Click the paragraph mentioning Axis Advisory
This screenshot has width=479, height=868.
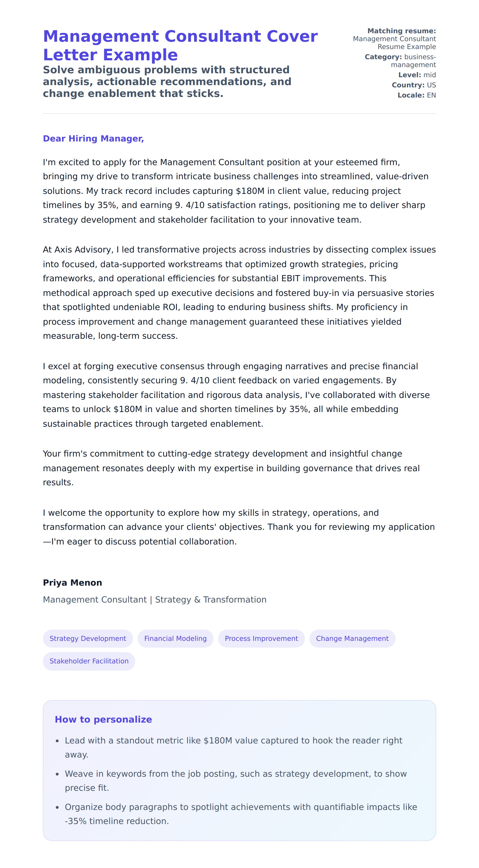239,293
